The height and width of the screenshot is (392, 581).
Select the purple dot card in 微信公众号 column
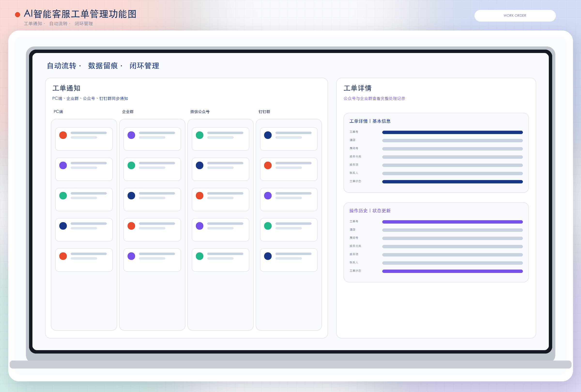(220, 230)
